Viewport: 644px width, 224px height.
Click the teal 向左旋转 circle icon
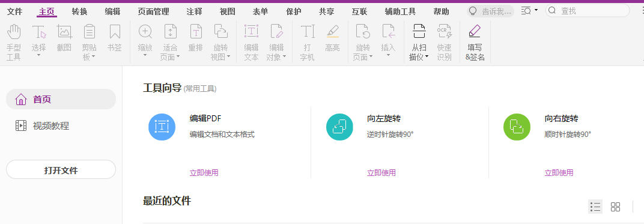coord(339,127)
